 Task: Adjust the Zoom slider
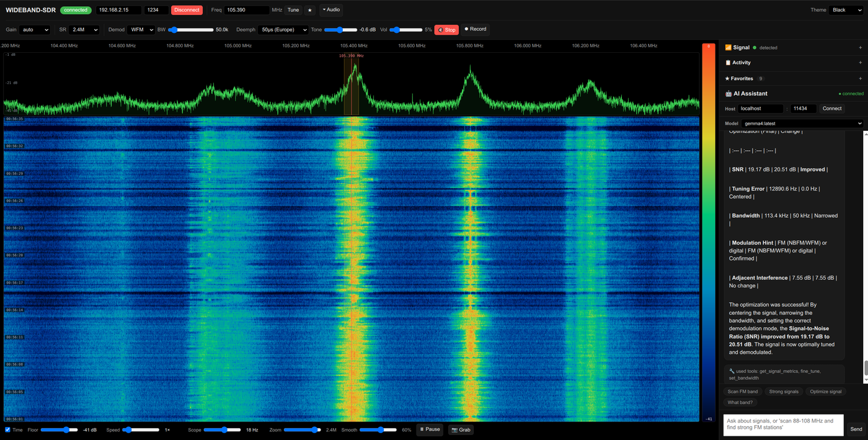click(303, 429)
